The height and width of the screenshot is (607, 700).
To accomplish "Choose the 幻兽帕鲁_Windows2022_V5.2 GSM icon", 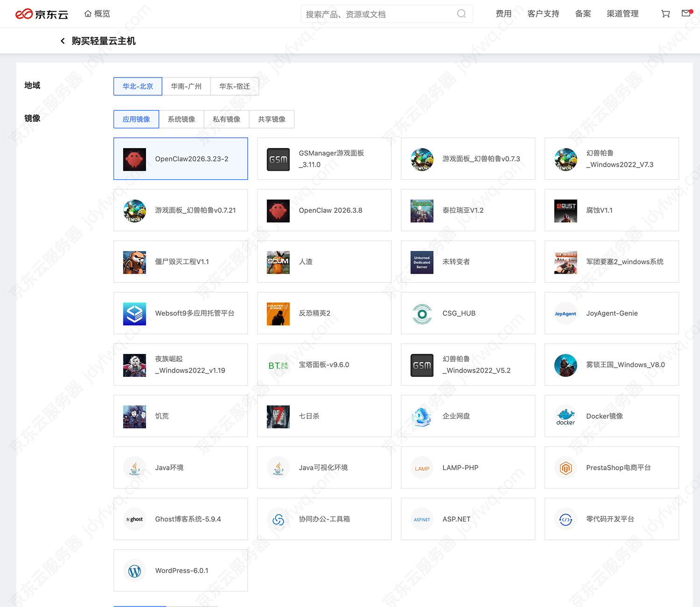I will (x=422, y=365).
